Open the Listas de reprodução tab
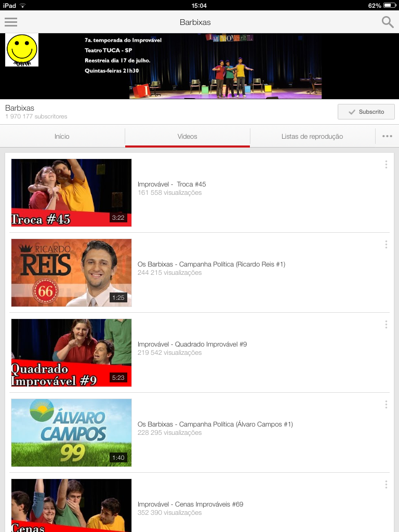Screen dimensions: 399x532 pos(312,137)
